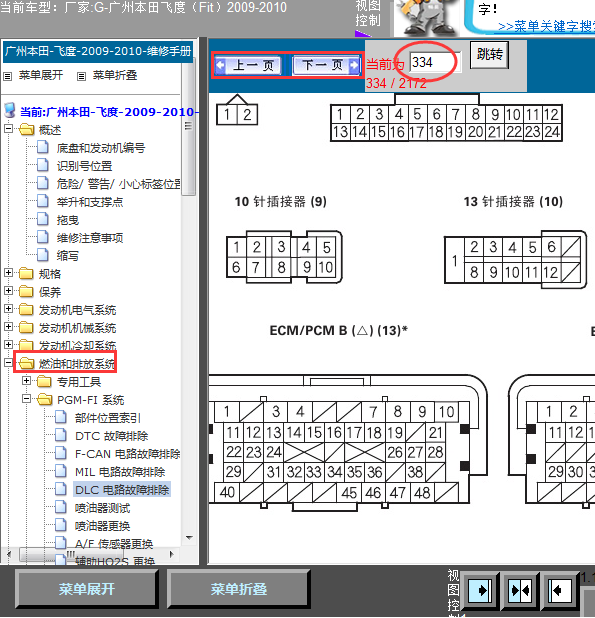Click the PGM-FI 系统 folder icon
Image resolution: width=595 pixels, height=618 pixels.
point(45,399)
